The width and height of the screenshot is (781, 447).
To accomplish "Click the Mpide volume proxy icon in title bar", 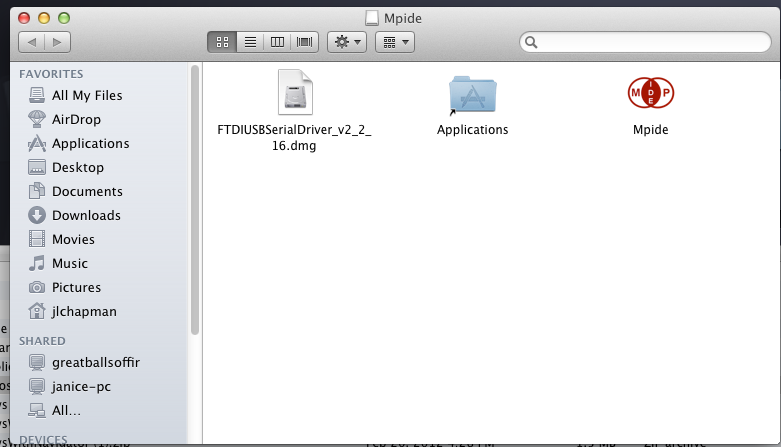I will point(372,18).
